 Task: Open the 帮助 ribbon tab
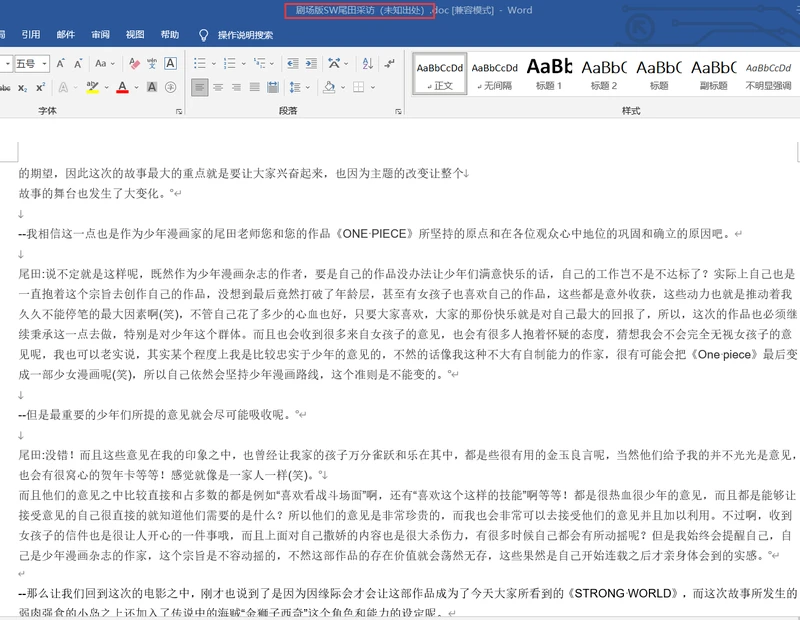click(x=169, y=34)
